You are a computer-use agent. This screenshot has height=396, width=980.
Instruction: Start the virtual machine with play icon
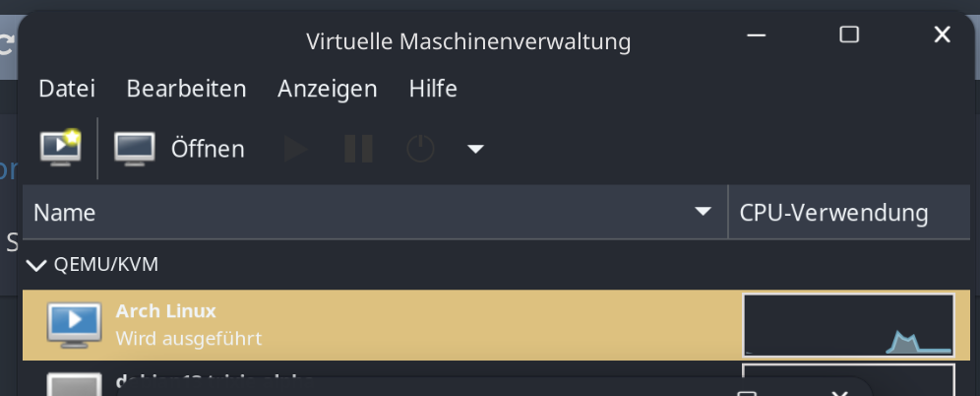(295, 149)
